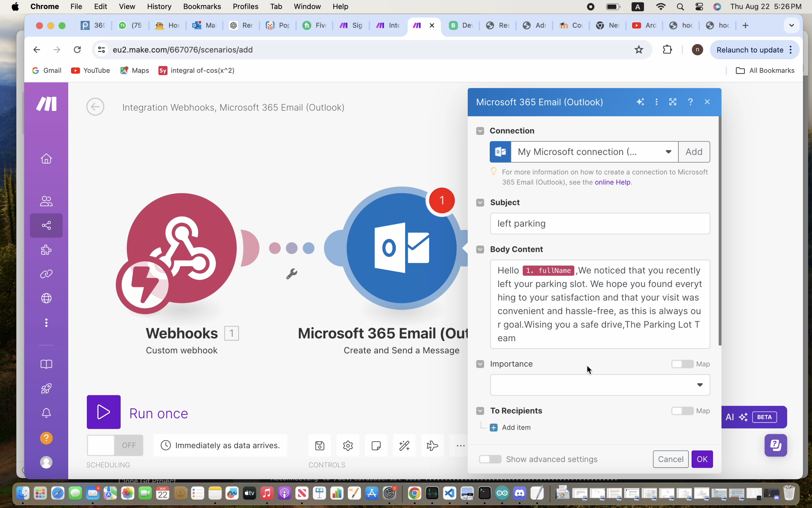Screen dimensions: 812x508
Task: Save the scenario with the disk icon
Action: (x=320, y=445)
